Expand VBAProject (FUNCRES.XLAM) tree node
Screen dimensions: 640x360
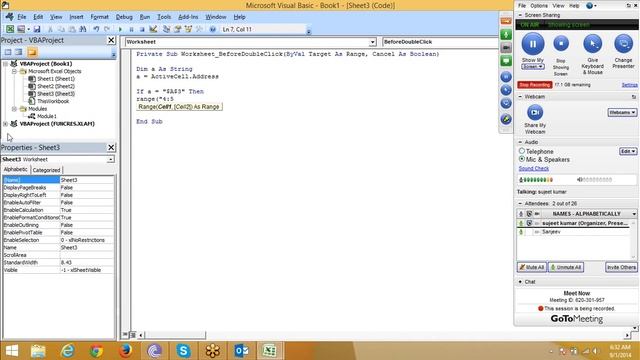point(6,124)
